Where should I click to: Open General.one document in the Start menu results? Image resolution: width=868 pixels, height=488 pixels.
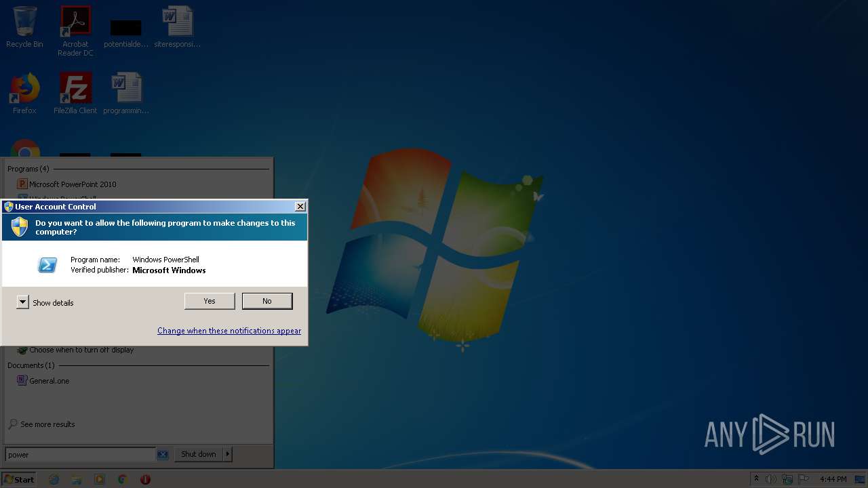click(x=43, y=381)
